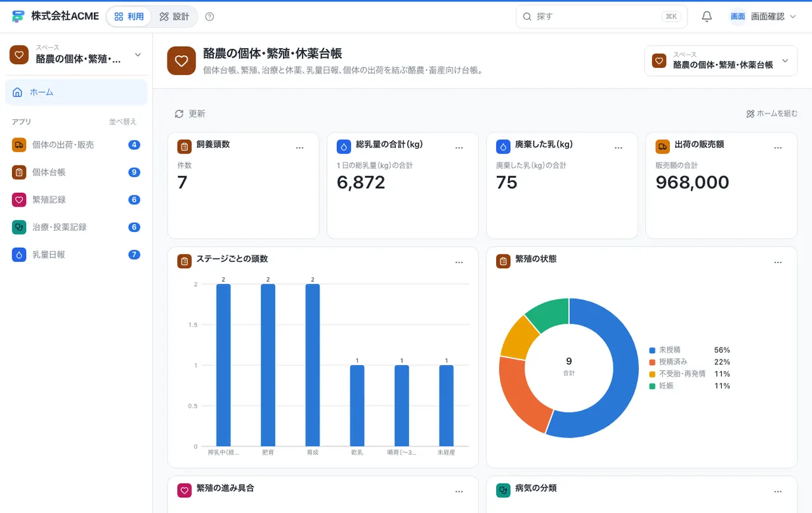The image size is (812, 513).
Task: Click the 6,872 total milk value
Action: tap(361, 183)
